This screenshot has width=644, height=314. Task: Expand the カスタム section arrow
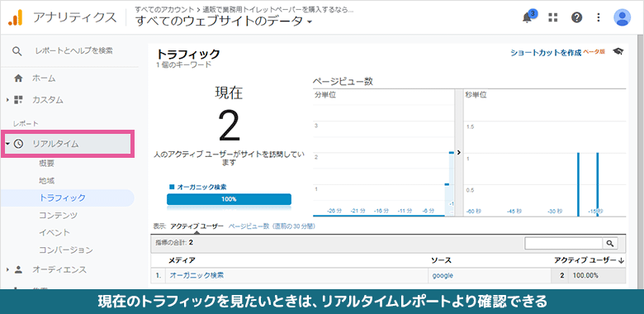[7, 100]
